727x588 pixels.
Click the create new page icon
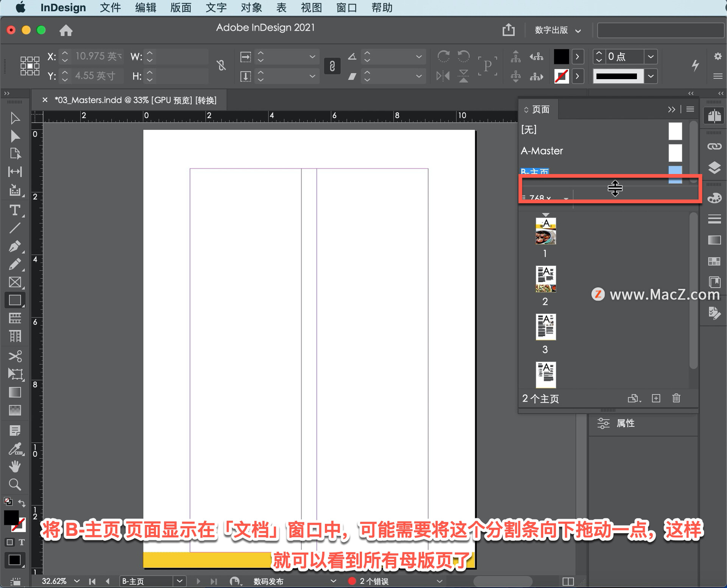656,398
